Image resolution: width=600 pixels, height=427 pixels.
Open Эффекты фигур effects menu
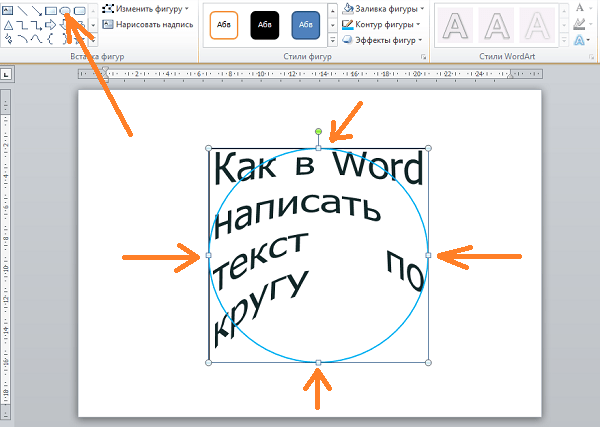point(382,40)
